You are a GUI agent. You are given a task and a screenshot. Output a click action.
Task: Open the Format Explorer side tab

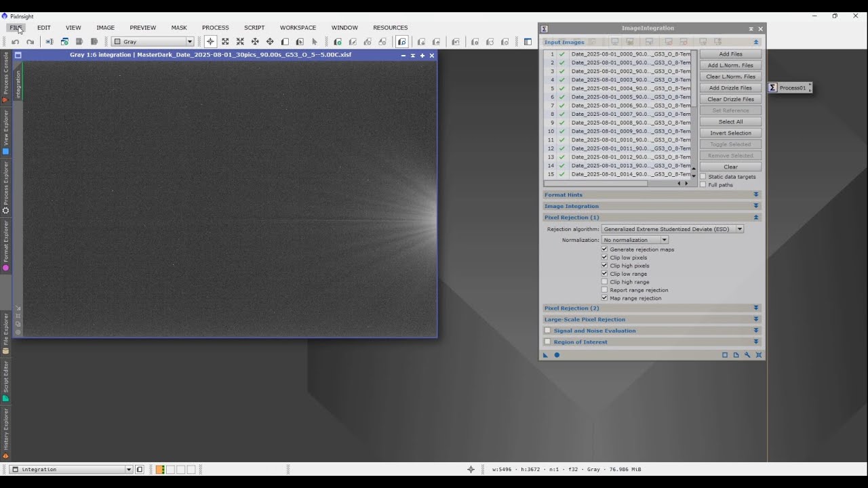[x=5, y=246]
